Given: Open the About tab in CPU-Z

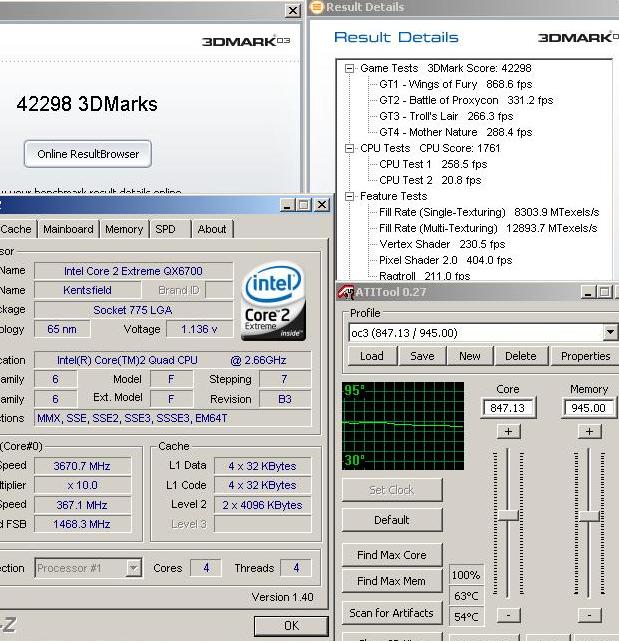Looking at the screenshot, I should click(212, 229).
